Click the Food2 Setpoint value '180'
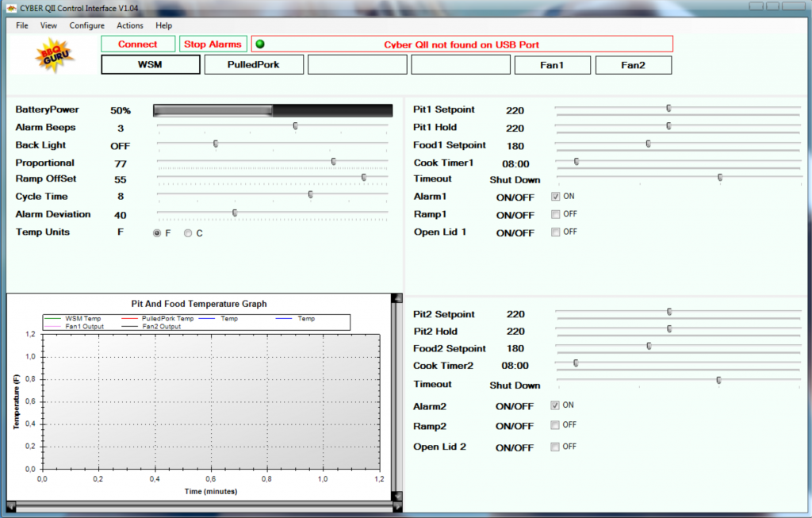 pos(515,348)
